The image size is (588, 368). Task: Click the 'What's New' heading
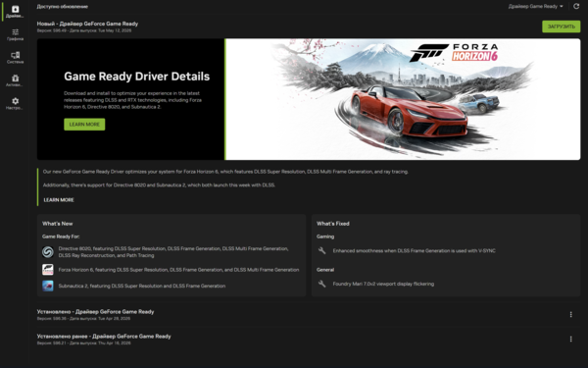pyautogui.click(x=58, y=224)
